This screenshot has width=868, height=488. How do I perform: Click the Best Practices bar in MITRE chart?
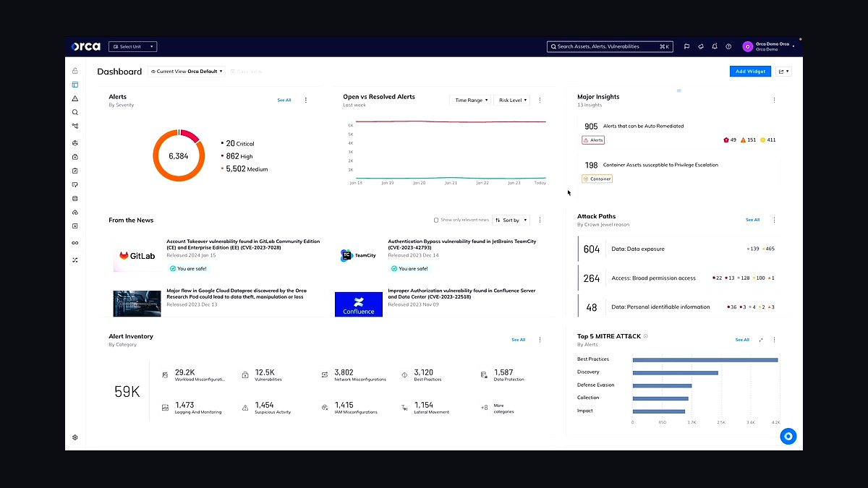(705, 359)
